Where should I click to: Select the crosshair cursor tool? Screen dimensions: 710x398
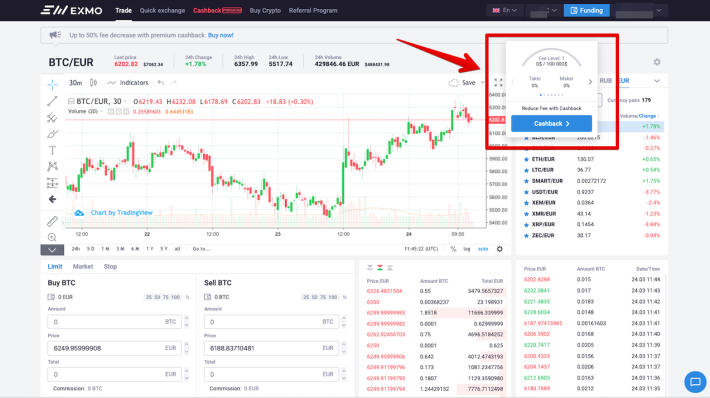coord(53,84)
